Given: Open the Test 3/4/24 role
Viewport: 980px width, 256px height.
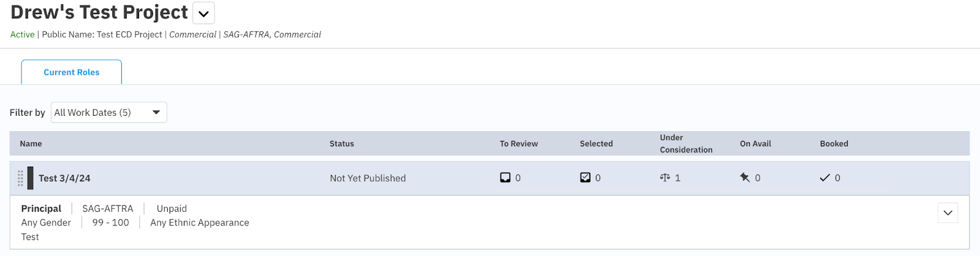Looking at the screenshot, I should [64, 178].
